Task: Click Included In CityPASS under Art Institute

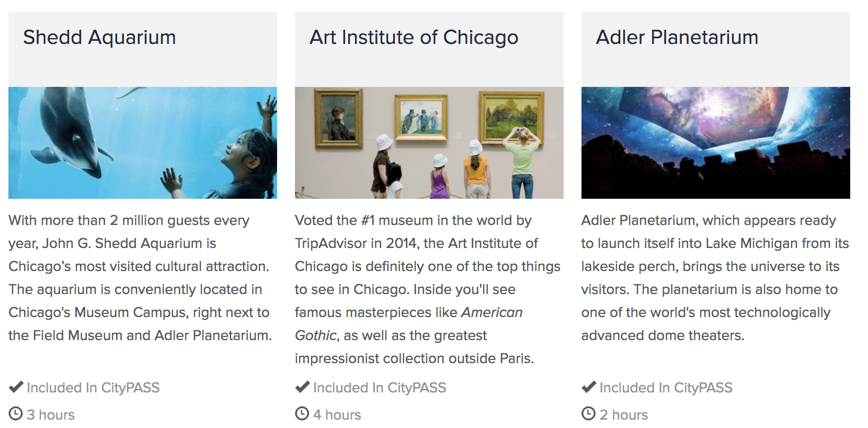Action: point(380,388)
